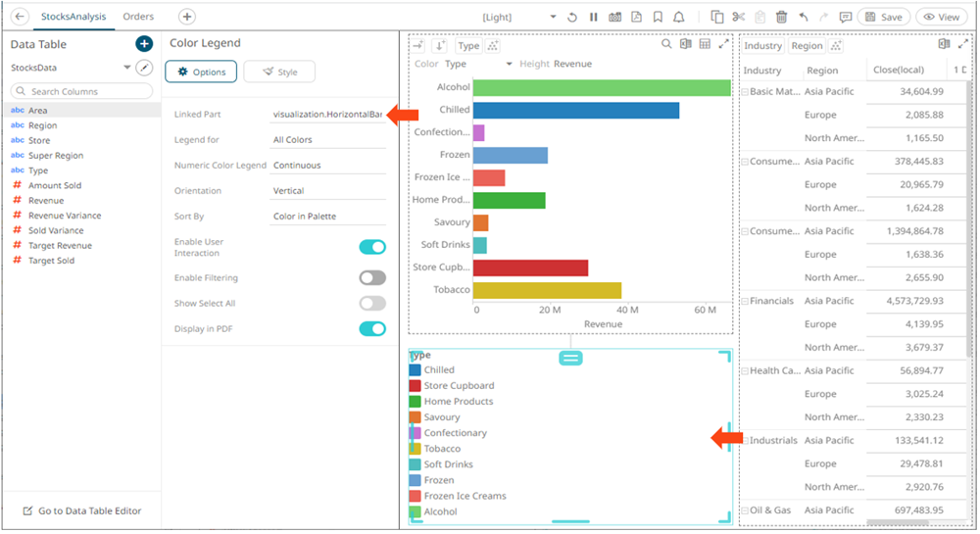Open bookmarks via the bookmark icon
980x534 pixels.
(658, 18)
